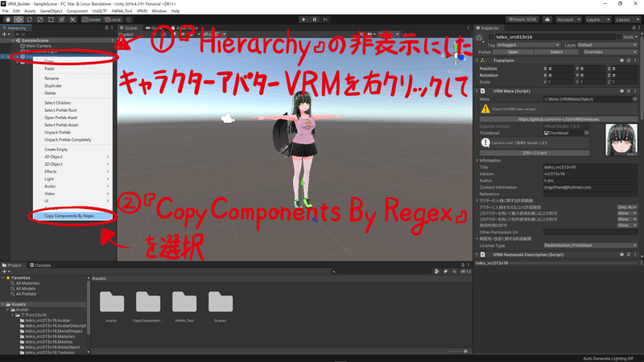This screenshot has width=644, height=362.
Task: Open Transform preset settings icon
Action: coord(629,61)
